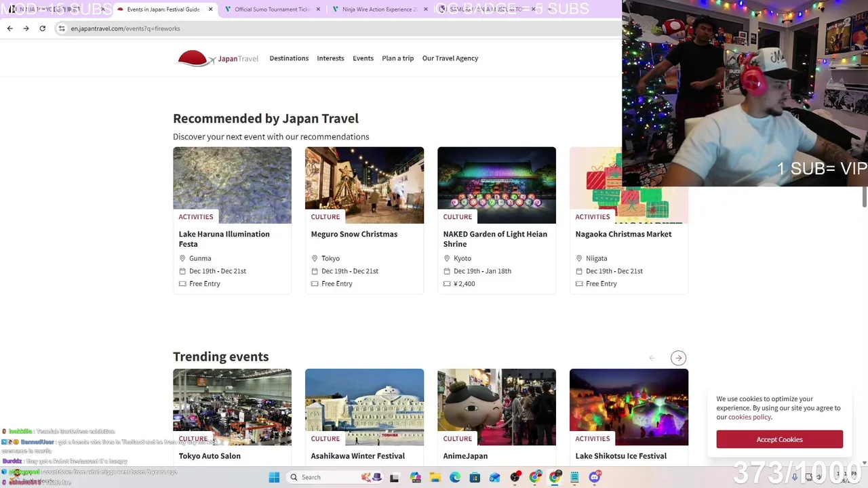The width and height of the screenshot is (868, 488).
Task: Open Meguro Snow Christmas thumbnail image
Action: tap(364, 185)
